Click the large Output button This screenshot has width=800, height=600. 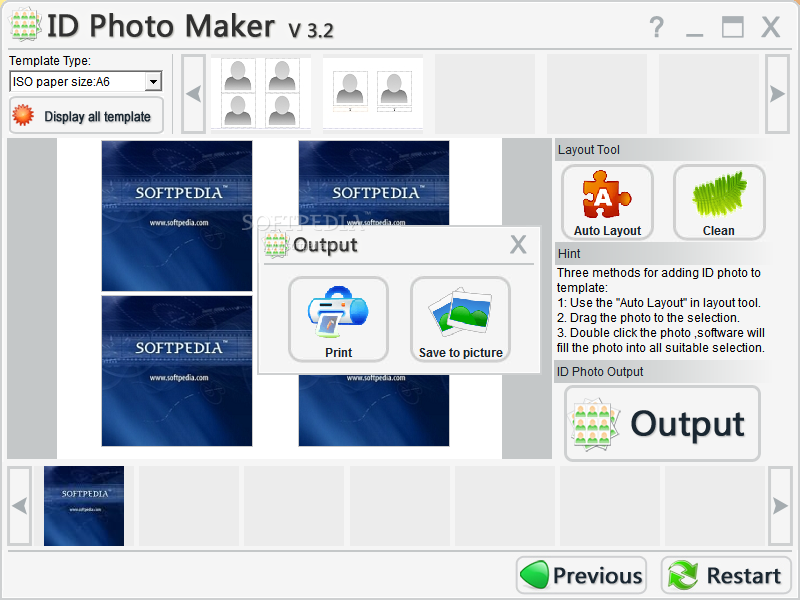pos(662,423)
